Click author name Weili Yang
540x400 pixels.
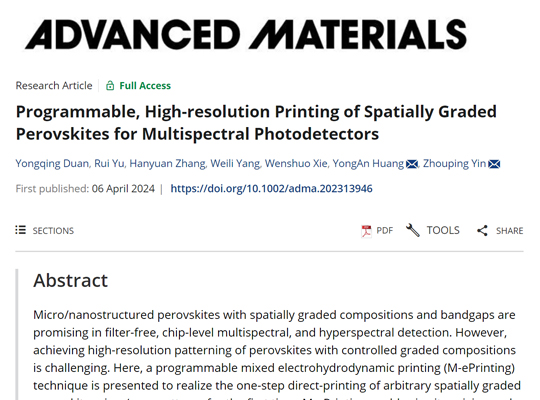235,163
